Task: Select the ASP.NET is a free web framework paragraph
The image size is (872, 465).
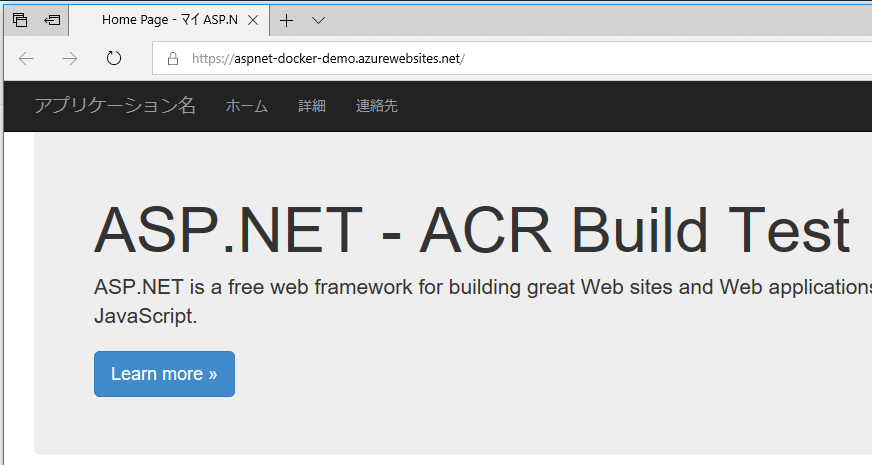Action: (483, 301)
